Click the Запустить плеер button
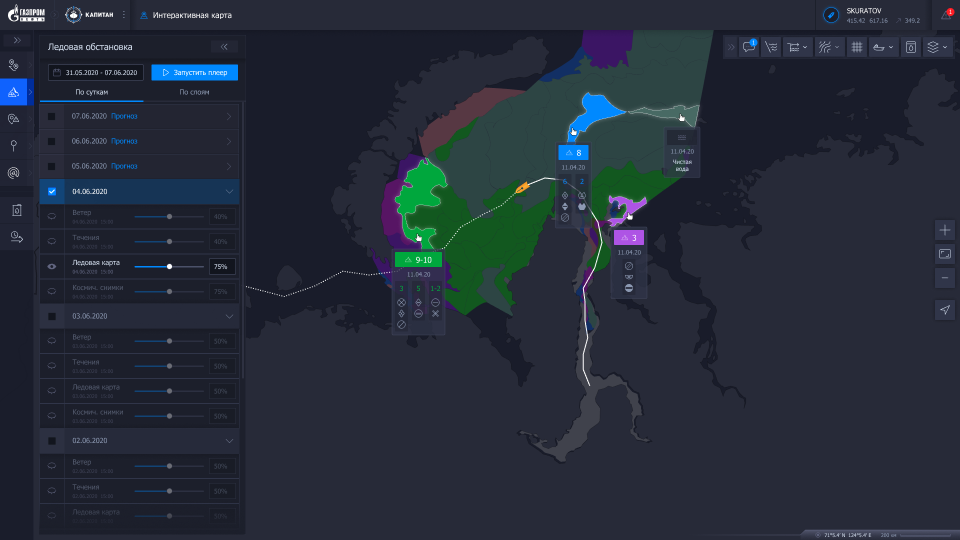 point(195,72)
